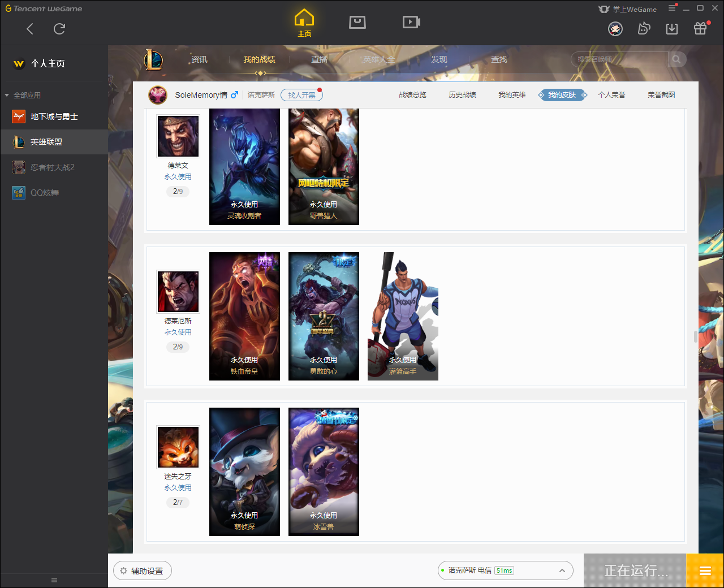Open the user avatar icon in header

click(x=615, y=28)
